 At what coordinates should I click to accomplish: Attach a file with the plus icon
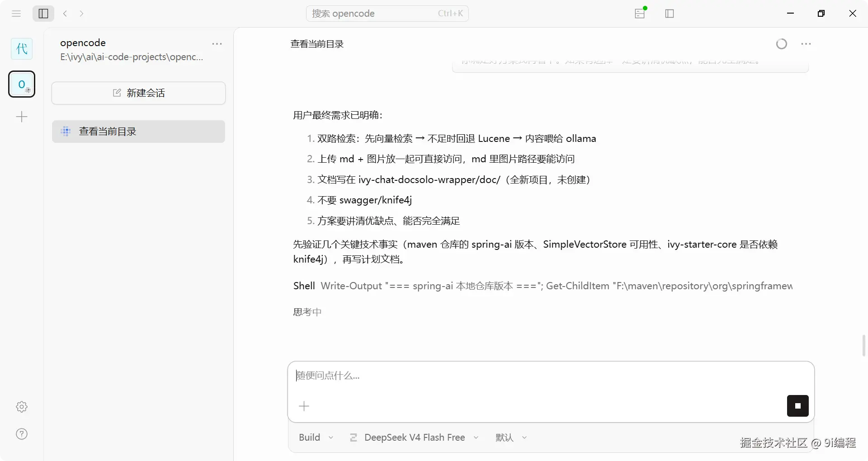[x=304, y=406]
